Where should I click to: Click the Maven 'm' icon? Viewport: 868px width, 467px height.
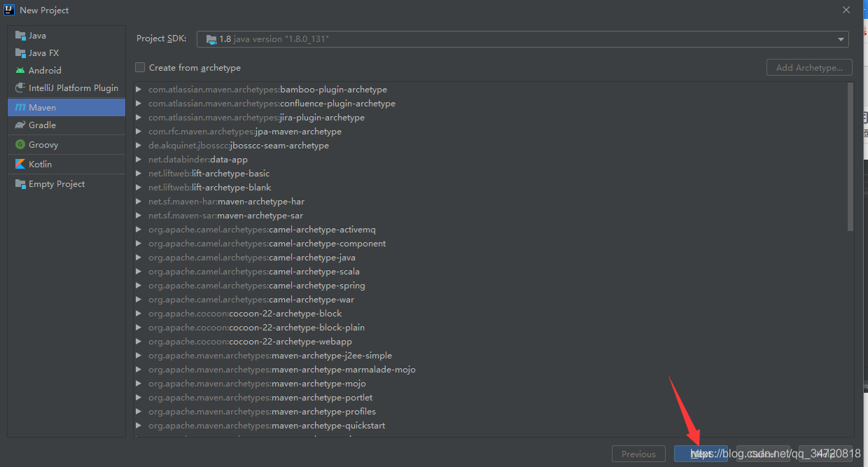(x=20, y=108)
